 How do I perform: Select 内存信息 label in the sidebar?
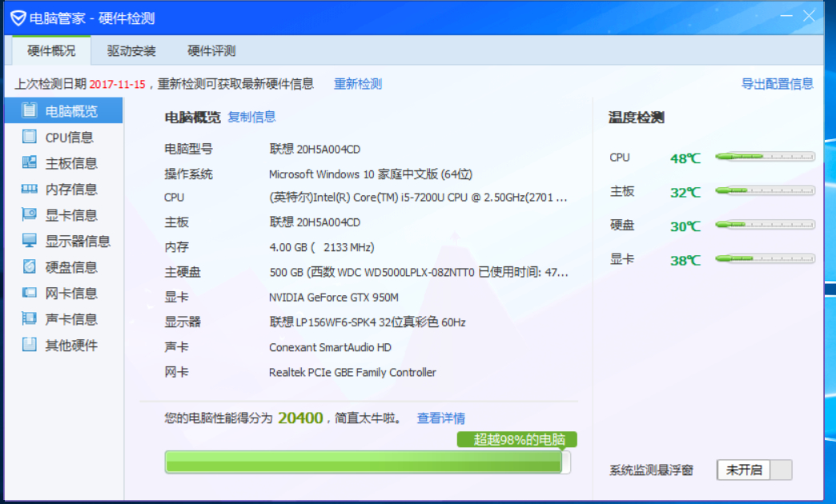click(x=71, y=189)
